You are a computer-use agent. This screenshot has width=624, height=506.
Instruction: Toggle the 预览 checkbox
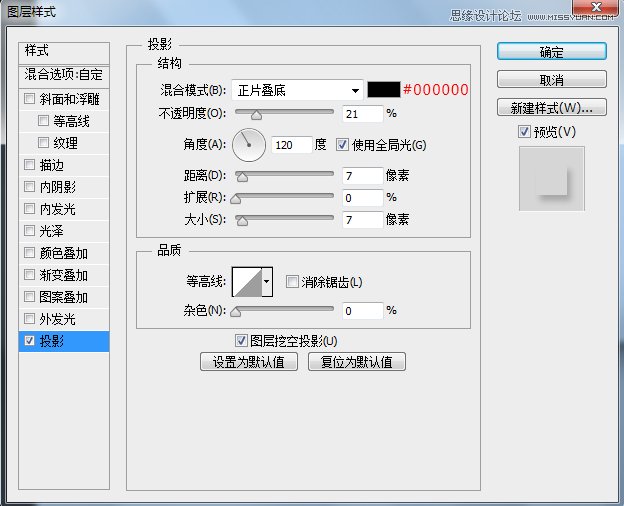524,131
